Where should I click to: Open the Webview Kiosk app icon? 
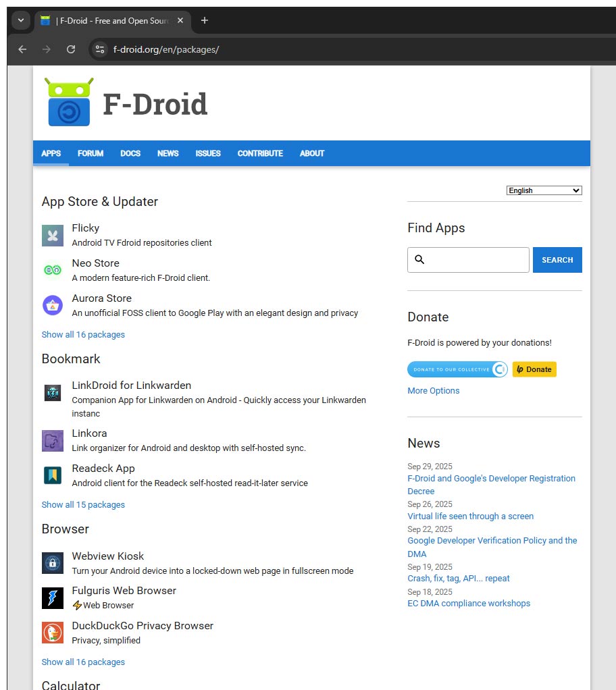coord(53,563)
